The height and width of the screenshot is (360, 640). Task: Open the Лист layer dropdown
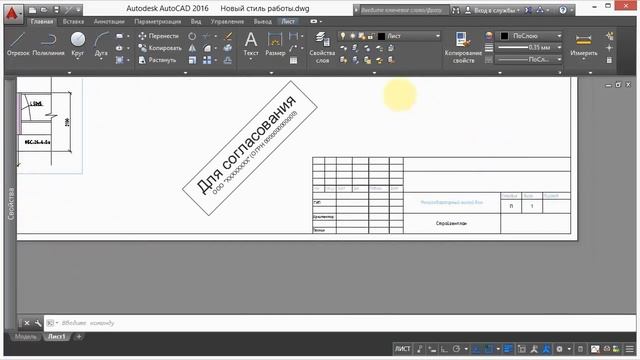(x=438, y=36)
